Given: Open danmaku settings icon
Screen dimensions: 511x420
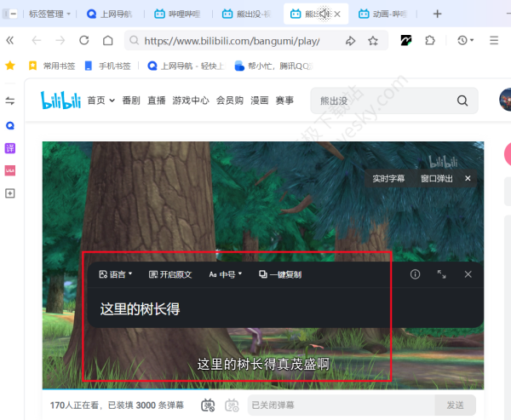Looking at the screenshot, I should click(x=231, y=405).
